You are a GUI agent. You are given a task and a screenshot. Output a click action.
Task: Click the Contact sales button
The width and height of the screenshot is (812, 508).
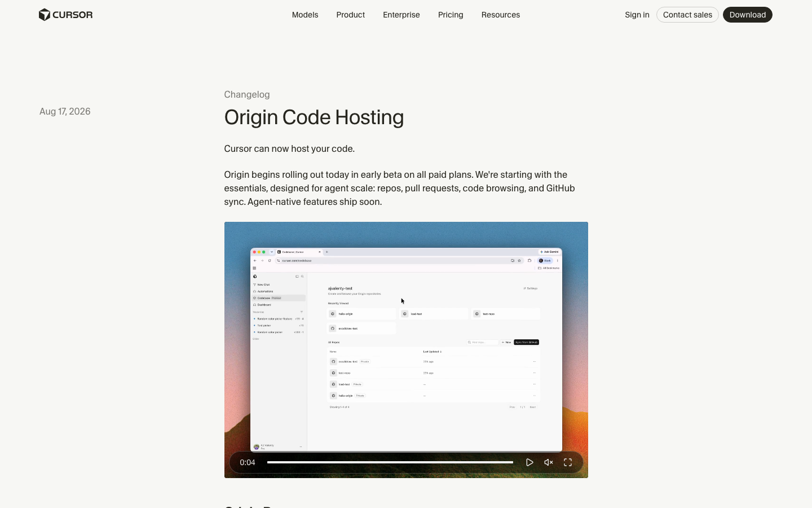coord(687,15)
